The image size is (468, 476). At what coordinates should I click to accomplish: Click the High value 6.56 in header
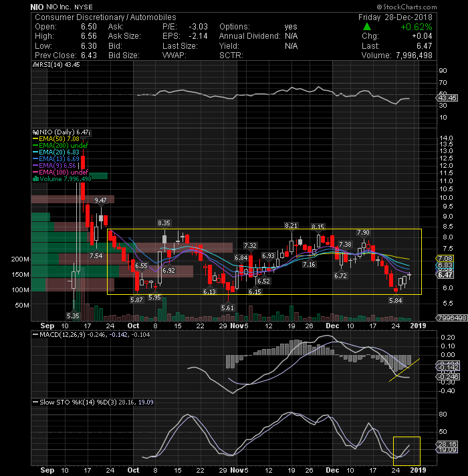(89, 36)
